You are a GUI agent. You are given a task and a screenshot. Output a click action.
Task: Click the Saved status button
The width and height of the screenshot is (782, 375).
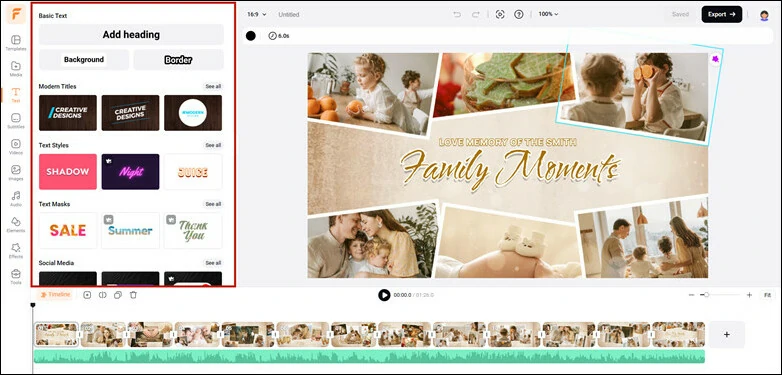pos(680,14)
